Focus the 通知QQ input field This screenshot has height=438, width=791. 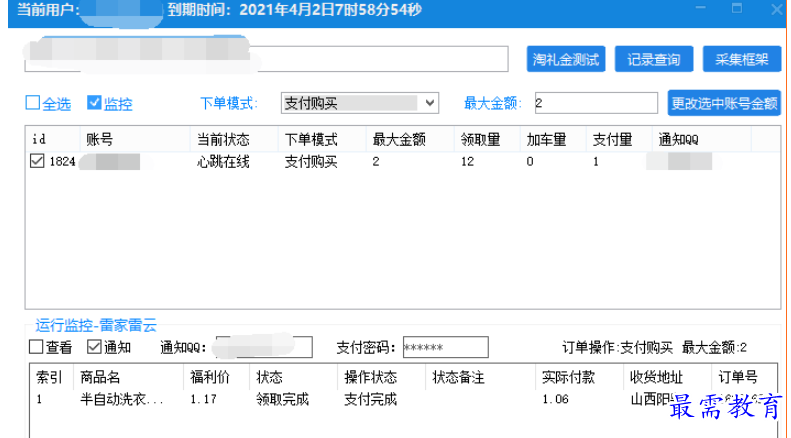click(264, 347)
